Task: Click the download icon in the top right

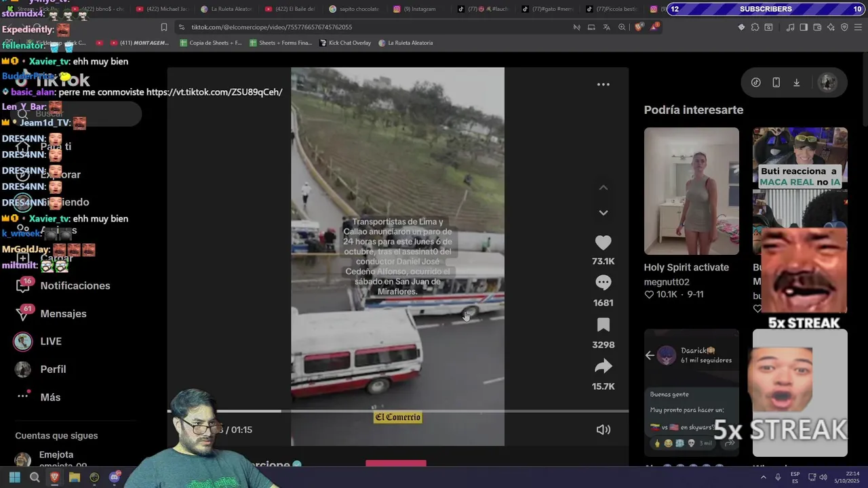Action: (x=796, y=83)
